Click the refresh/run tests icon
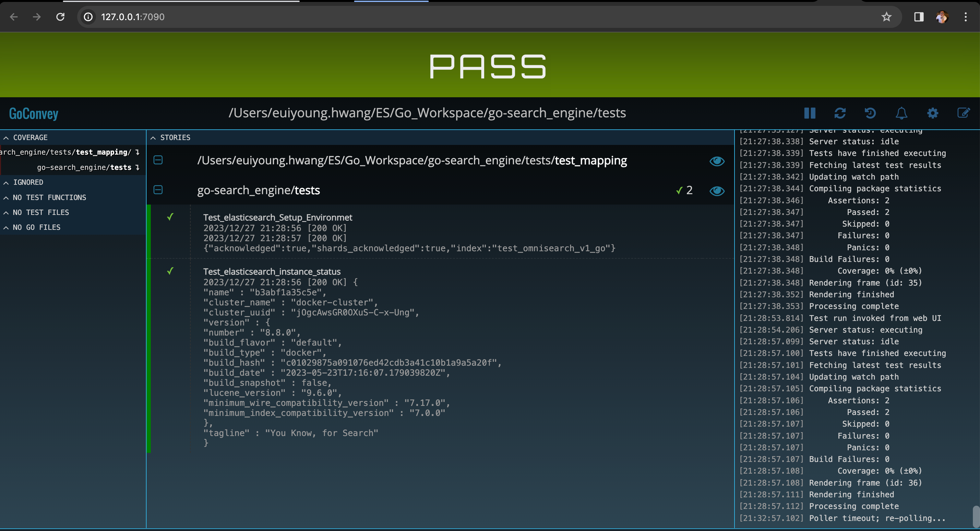Image resolution: width=980 pixels, height=531 pixels. (x=840, y=113)
